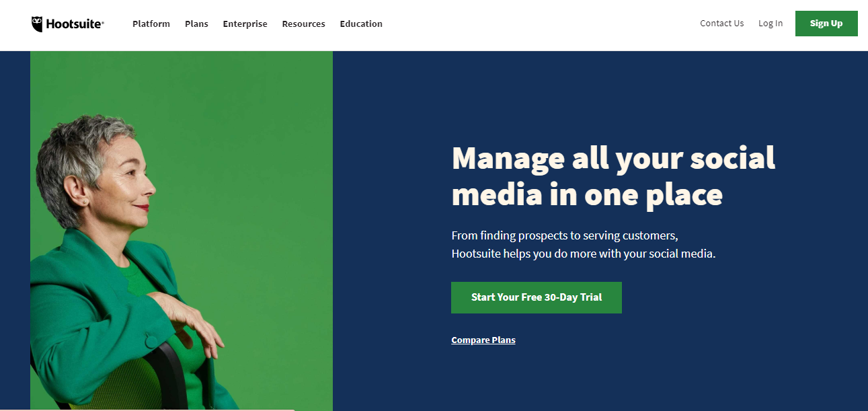Image resolution: width=868 pixels, height=411 pixels.
Task: Click the Hootsuite wordmark text
Action: point(75,24)
